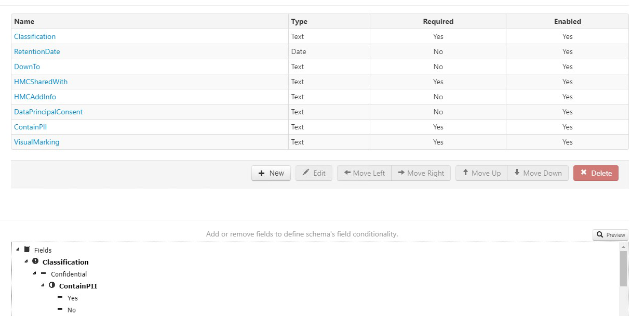This screenshot has height=316, width=644.
Task: Open the RetentionDate field link
Action: 37,51
